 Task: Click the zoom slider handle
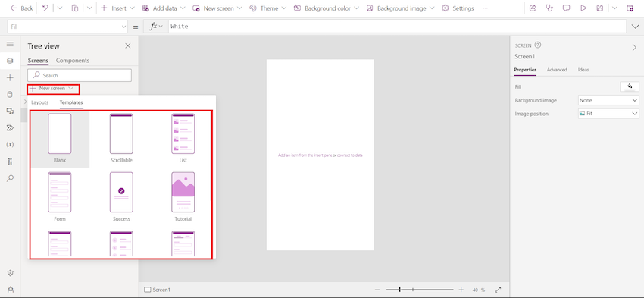pos(399,290)
